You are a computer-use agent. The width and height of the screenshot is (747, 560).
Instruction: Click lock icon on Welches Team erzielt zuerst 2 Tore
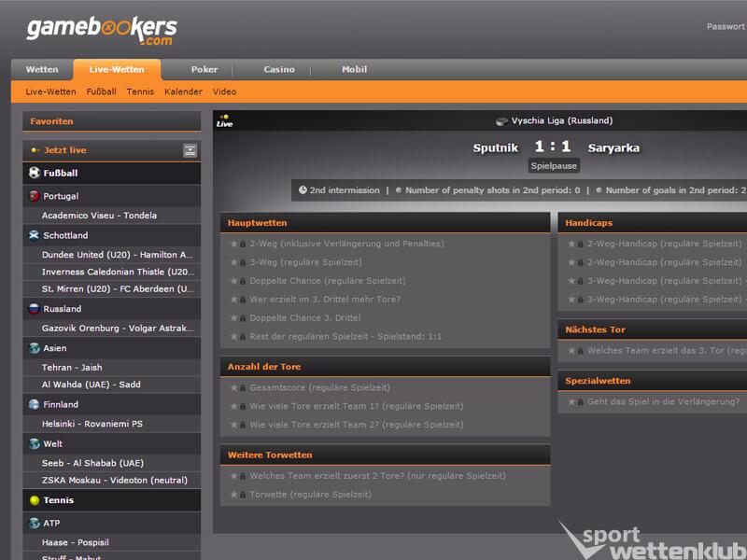(243, 476)
